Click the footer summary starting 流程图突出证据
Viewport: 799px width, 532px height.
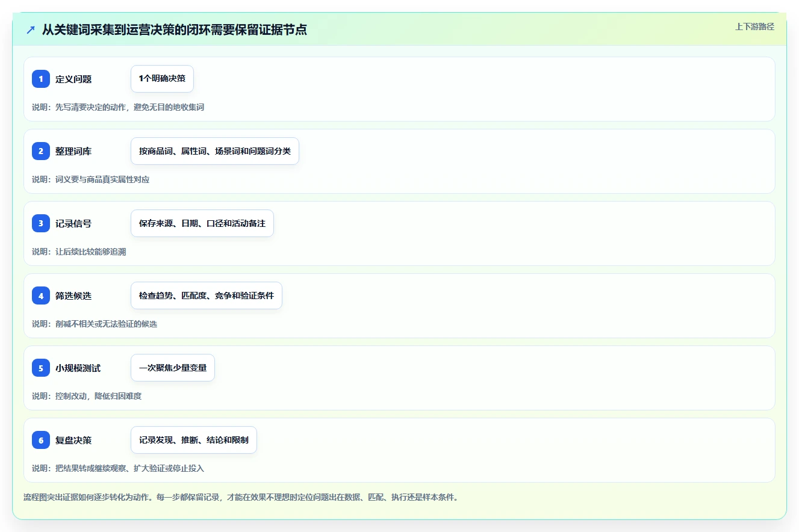point(241,498)
